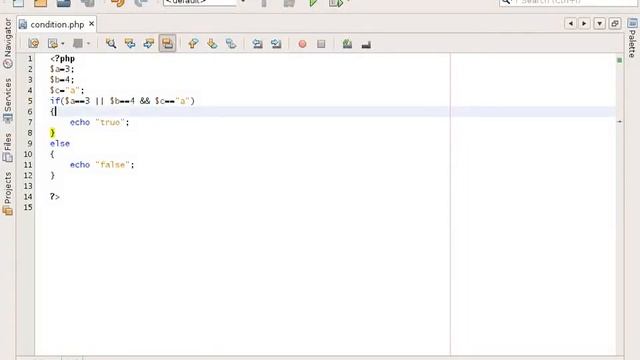Click the green Run Project icon
Viewport: 640px width, 360px height.
click(313, 3)
